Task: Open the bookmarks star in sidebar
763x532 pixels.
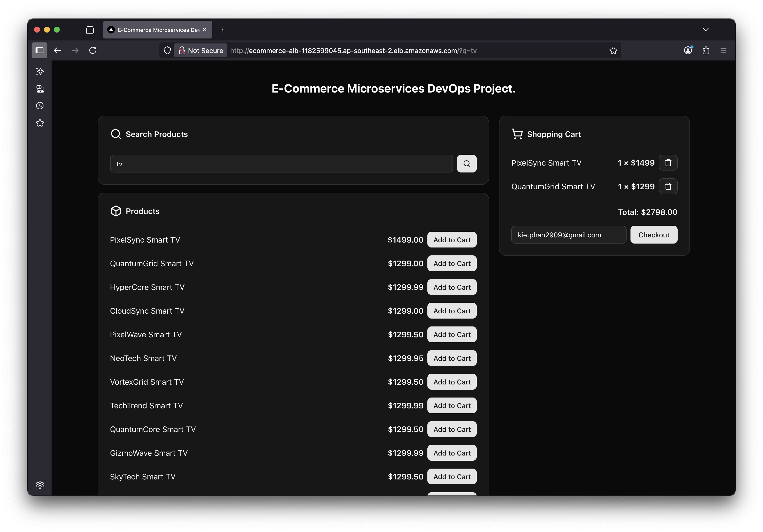Action: pyautogui.click(x=40, y=123)
